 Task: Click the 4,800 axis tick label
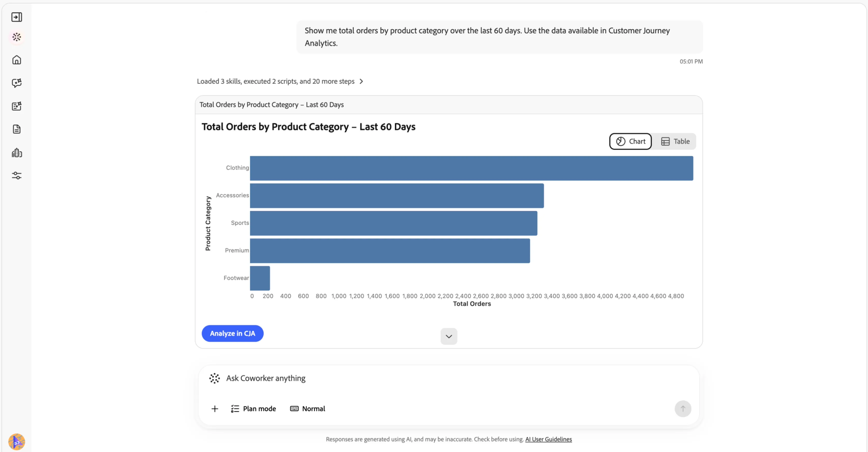point(676,296)
